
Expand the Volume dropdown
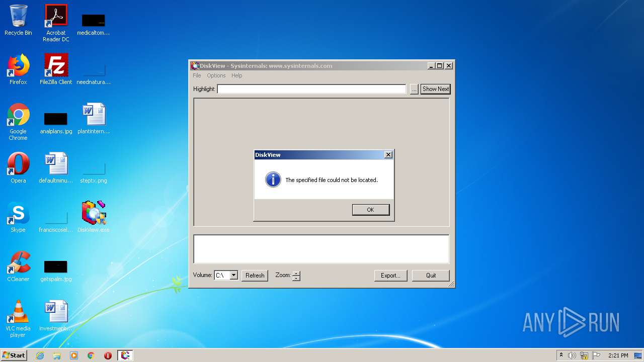(233, 276)
